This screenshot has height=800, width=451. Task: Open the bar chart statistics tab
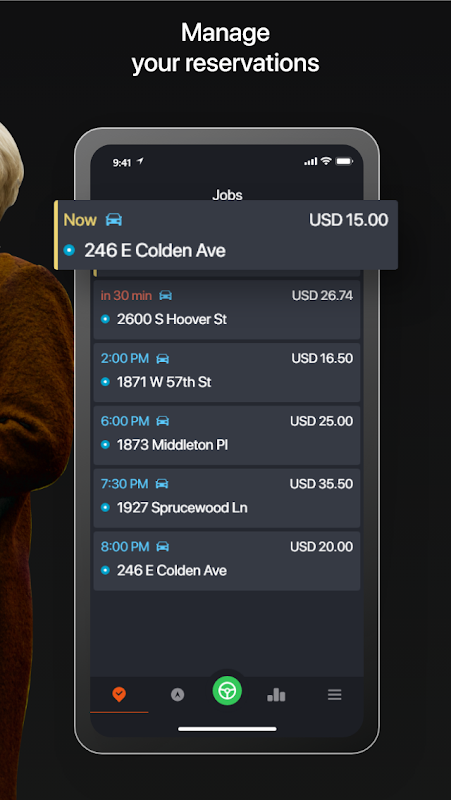(276, 694)
